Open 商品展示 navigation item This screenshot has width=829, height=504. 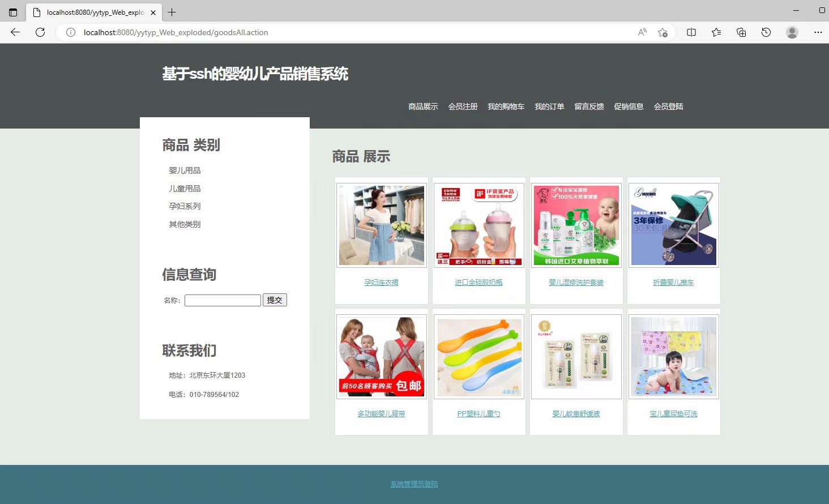coord(424,106)
